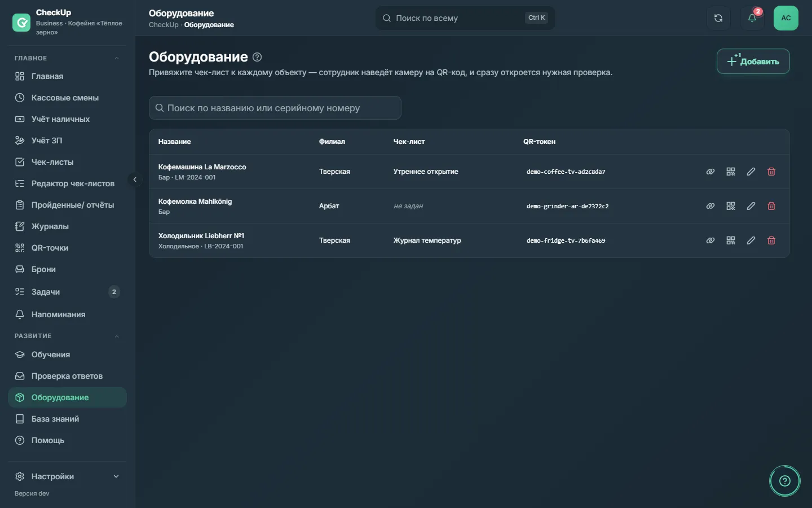Viewport: 812px width, 508px height.
Task: Show QR code for Кофемашина La Marzocco
Action: click(731, 172)
